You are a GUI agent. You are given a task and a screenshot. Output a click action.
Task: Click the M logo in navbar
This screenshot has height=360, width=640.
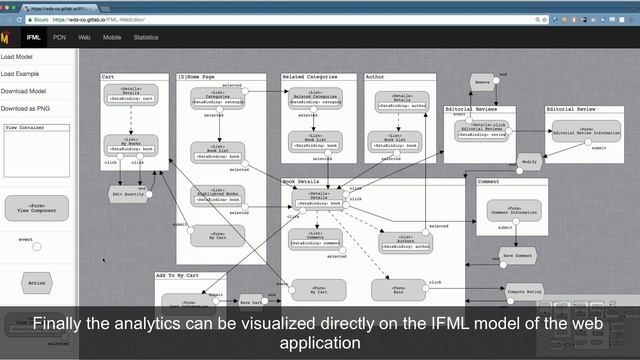[x=5, y=38]
